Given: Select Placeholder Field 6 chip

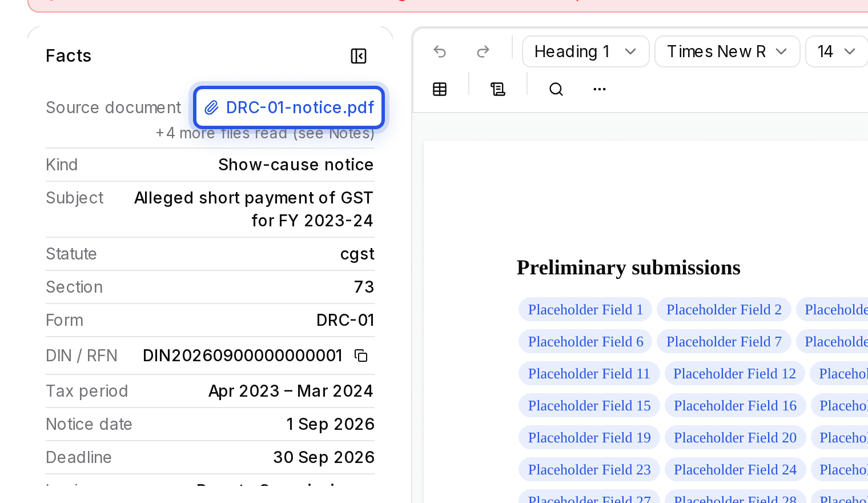Looking at the screenshot, I should 585,341.
